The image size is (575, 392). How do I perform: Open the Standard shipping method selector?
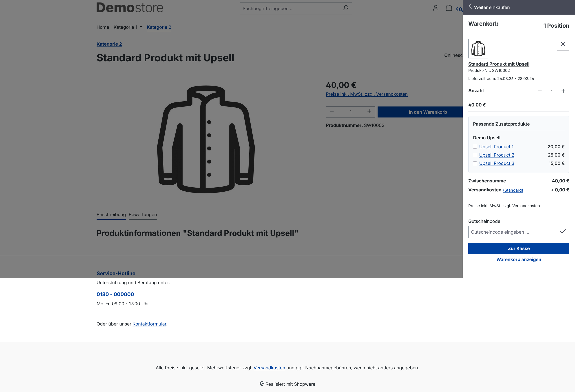click(513, 190)
